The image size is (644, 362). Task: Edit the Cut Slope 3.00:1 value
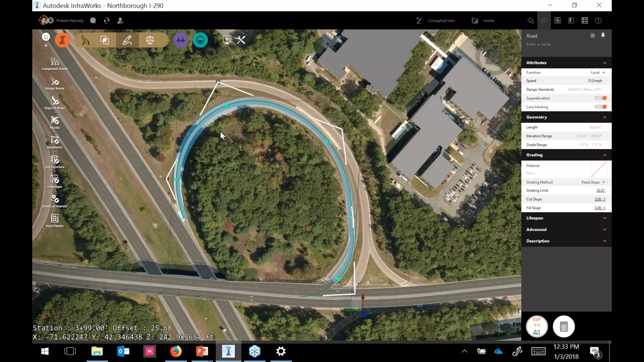[x=600, y=199]
